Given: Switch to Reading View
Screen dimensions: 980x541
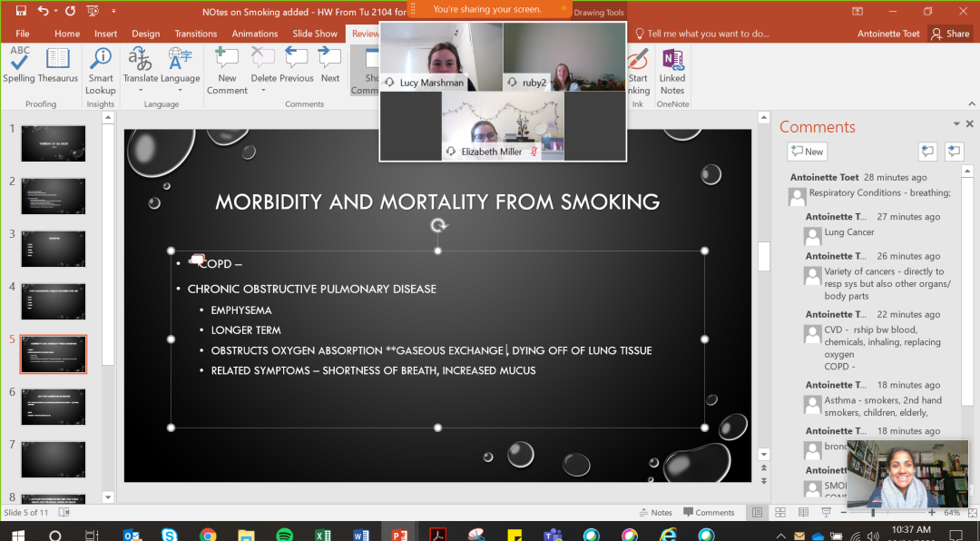Looking at the screenshot, I should pos(803,512).
